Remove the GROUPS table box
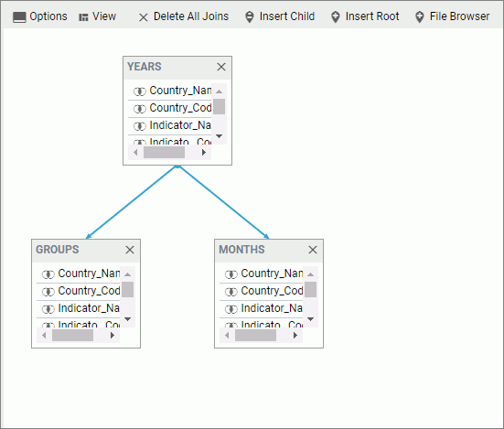This screenshot has width=504, height=429. click(130, 250)
